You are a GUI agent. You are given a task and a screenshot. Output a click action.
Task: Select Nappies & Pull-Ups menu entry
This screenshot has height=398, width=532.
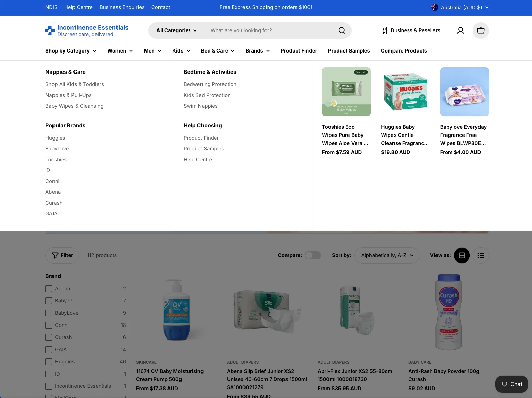[x=68, y=95]
